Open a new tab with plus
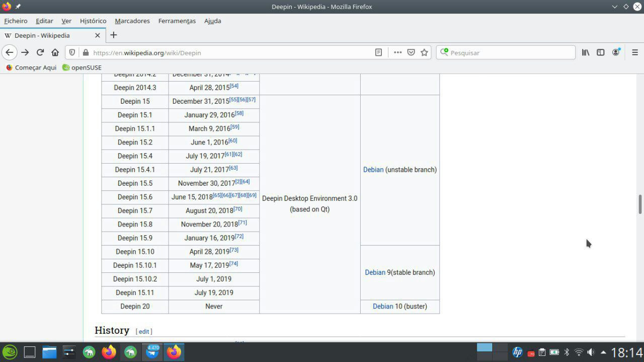Image resolution: width=644 pixels, height=362 pixels. click(114, 35)
